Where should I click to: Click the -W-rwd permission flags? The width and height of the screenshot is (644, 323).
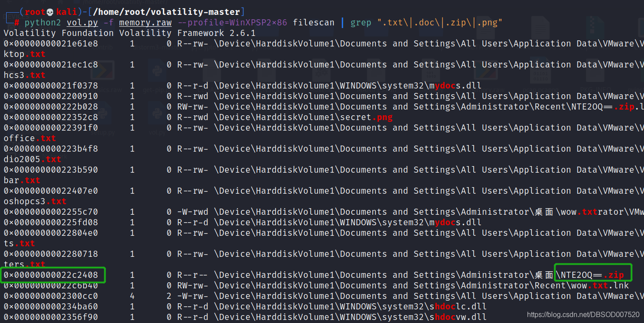coord(193,212)
